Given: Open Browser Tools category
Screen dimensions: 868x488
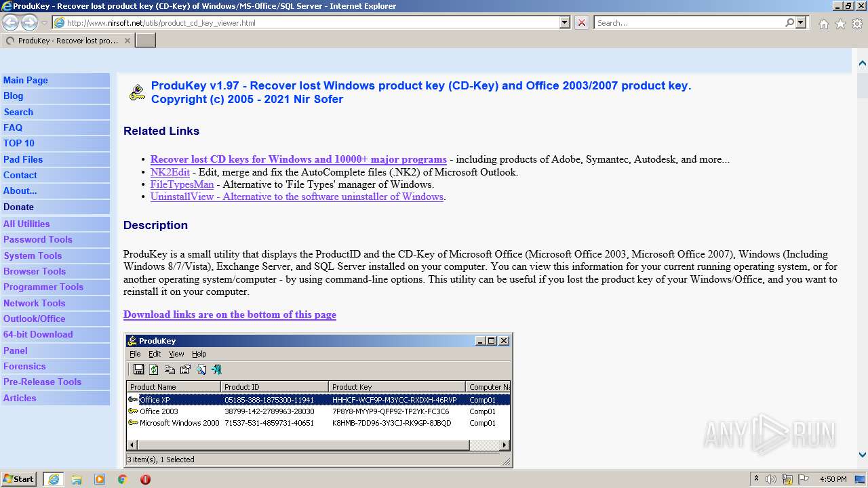Looking at the screenshot, I should [x=55, y=271].
